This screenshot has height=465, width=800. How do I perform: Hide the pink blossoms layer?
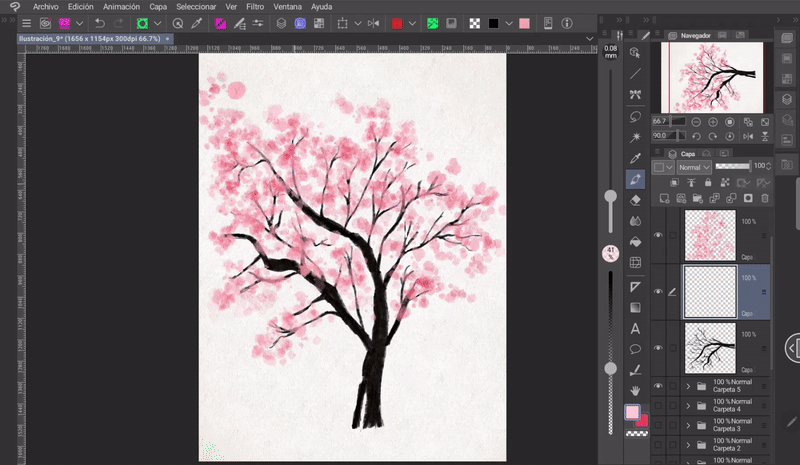click(x=658, y=235)
